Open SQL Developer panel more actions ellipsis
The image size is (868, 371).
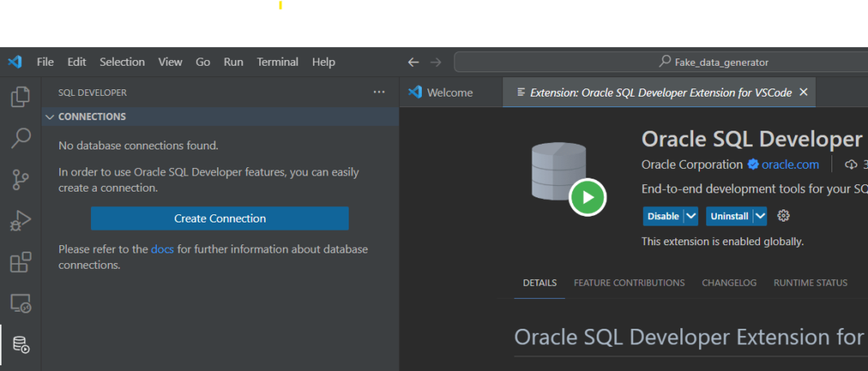point(379,93)
